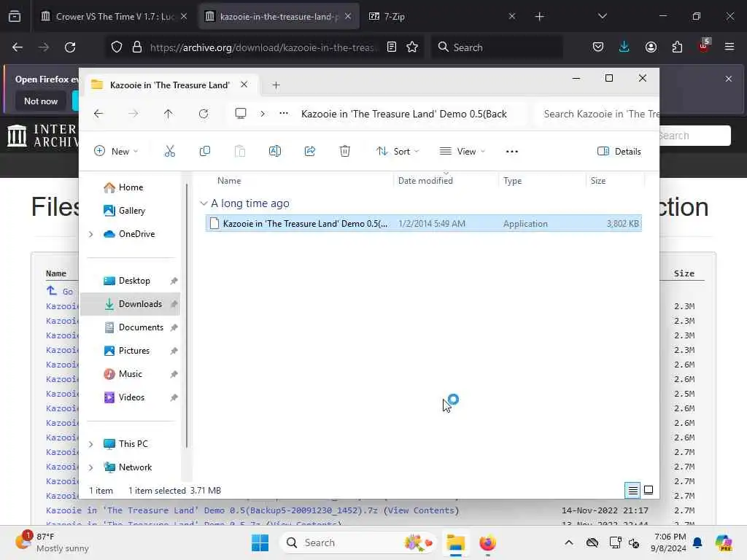Viewport: 747px width, 560px height.
Task: Expand the OneDrive tree node
Action: (90, 234)
